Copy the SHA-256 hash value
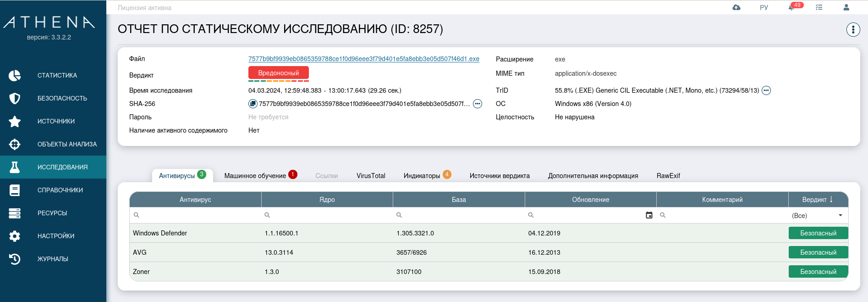Image resolution: width=868 pixels, height=302 pixels. pos(253,104)
